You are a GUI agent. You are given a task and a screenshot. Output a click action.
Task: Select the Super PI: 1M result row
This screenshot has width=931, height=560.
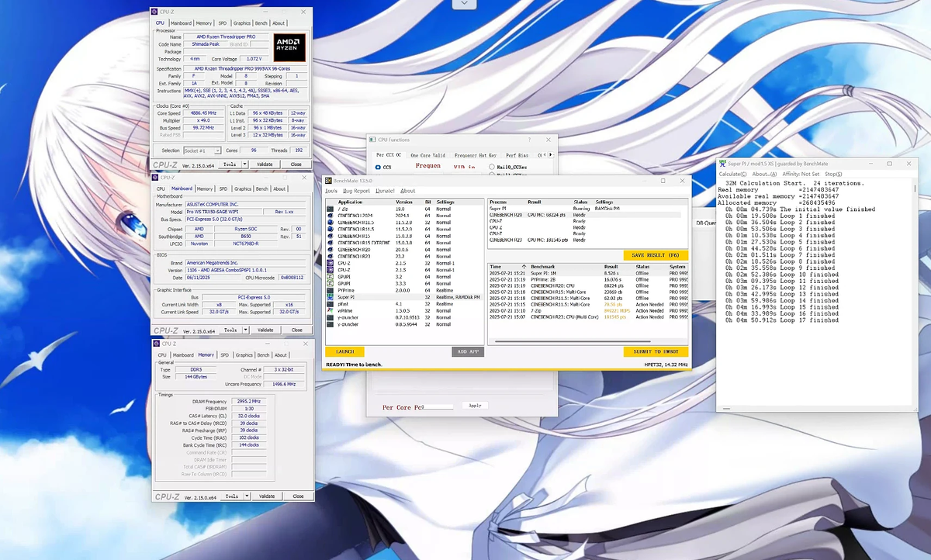(x=589, y=273)
